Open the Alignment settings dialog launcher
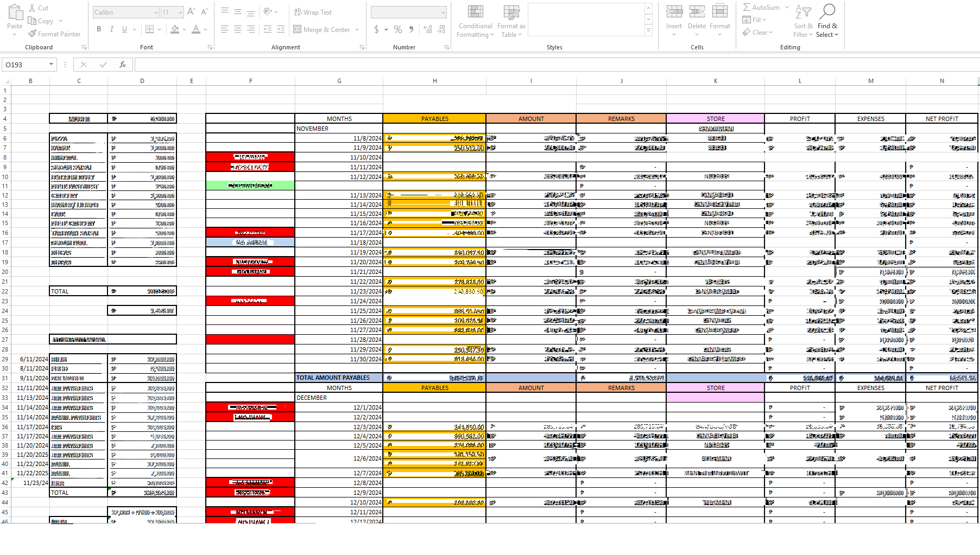 tap(362, 47)
